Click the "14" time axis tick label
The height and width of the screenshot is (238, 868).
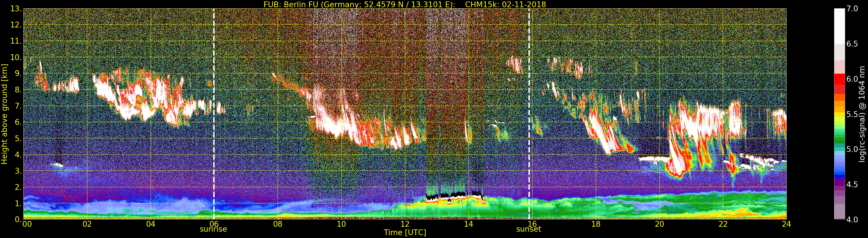pos(468,224)
